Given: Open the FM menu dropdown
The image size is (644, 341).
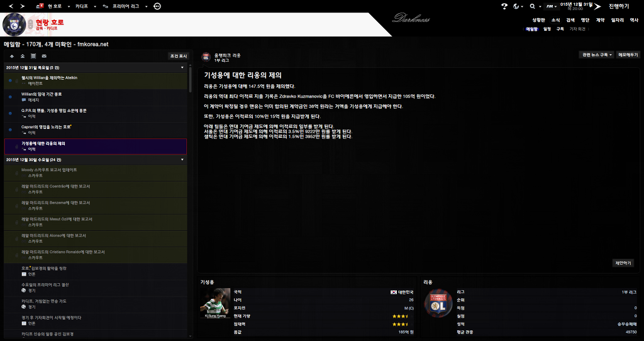Looking at the screenshot, I should (x=551, y=6).
